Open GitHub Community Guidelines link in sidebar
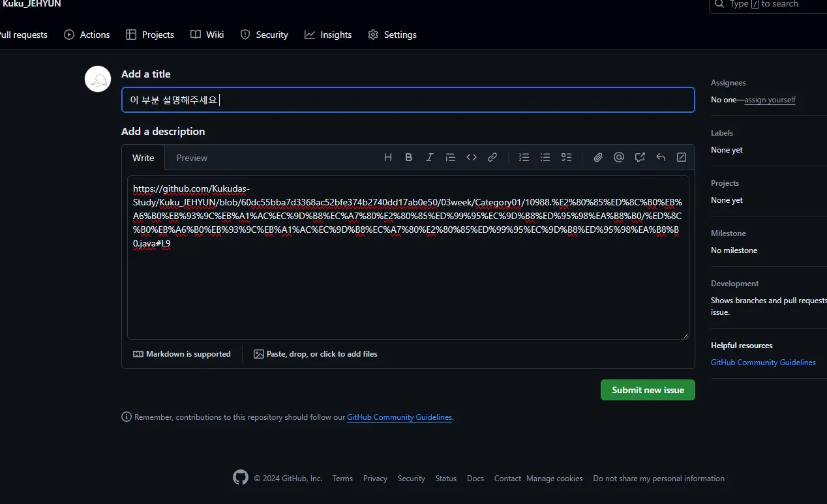The image size is (827, 504). click(x=763, y=363)
